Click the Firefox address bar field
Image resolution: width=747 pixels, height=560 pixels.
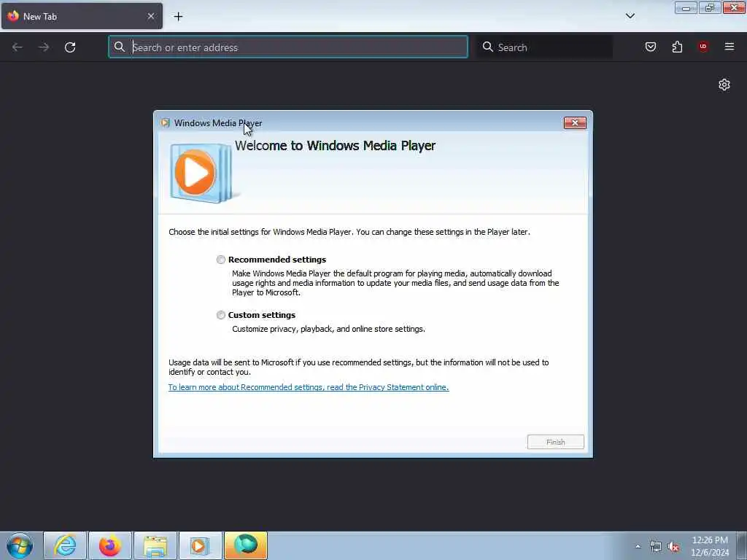287,47
